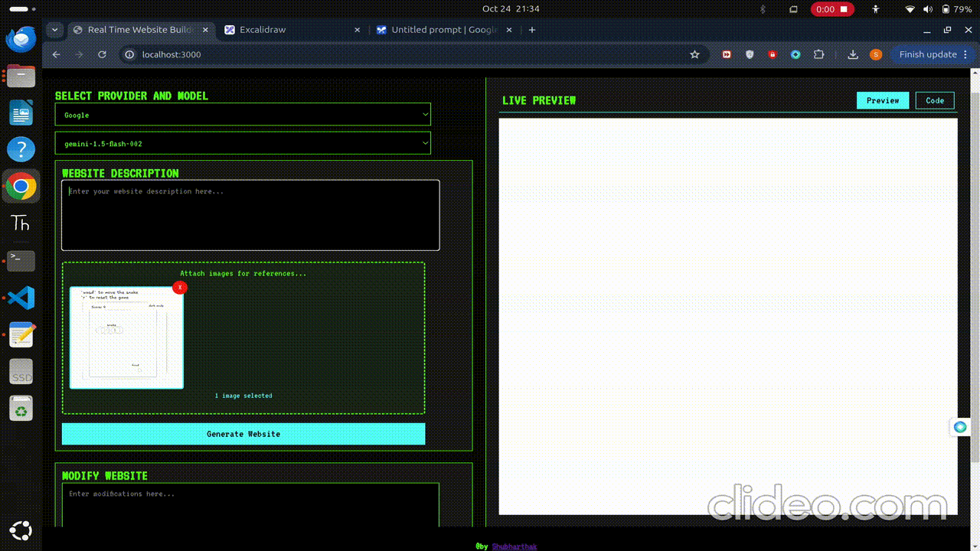Open the accessibility menu in the top bar
Image resolution: width=980 pixels, height=551 pixels.
876,9
